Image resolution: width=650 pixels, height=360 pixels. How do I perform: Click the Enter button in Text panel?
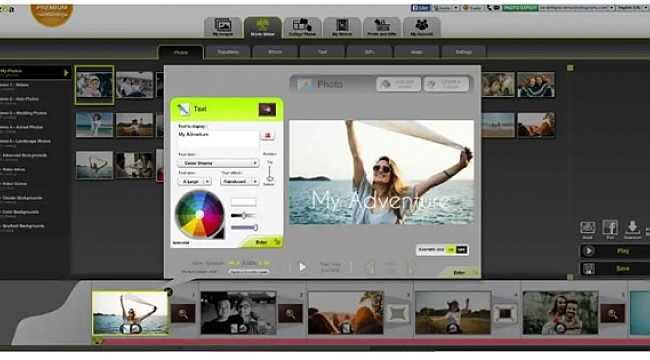pos(262,242)
